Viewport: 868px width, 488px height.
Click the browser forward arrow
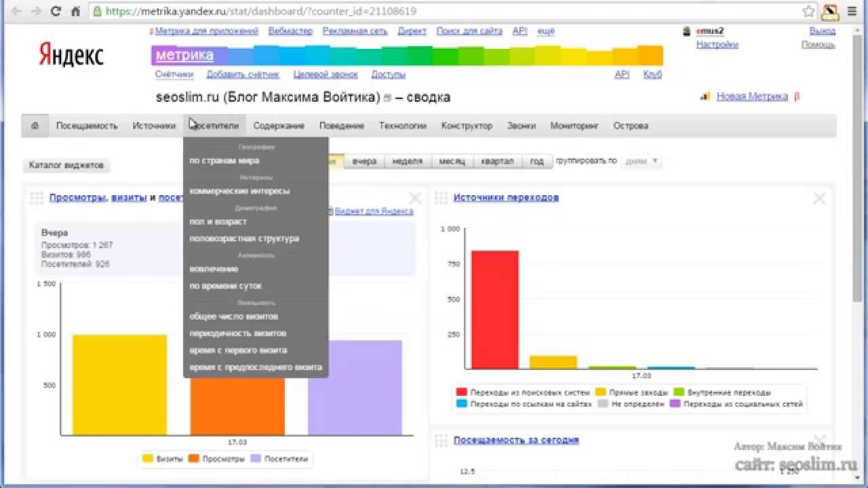(x=36, y=12)
